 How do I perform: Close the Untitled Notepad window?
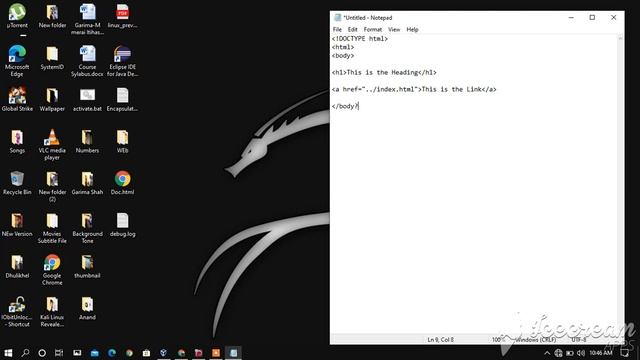613,18
